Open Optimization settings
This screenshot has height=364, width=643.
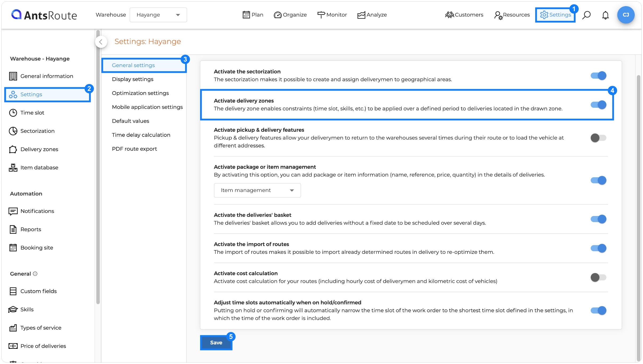point(140,93)
